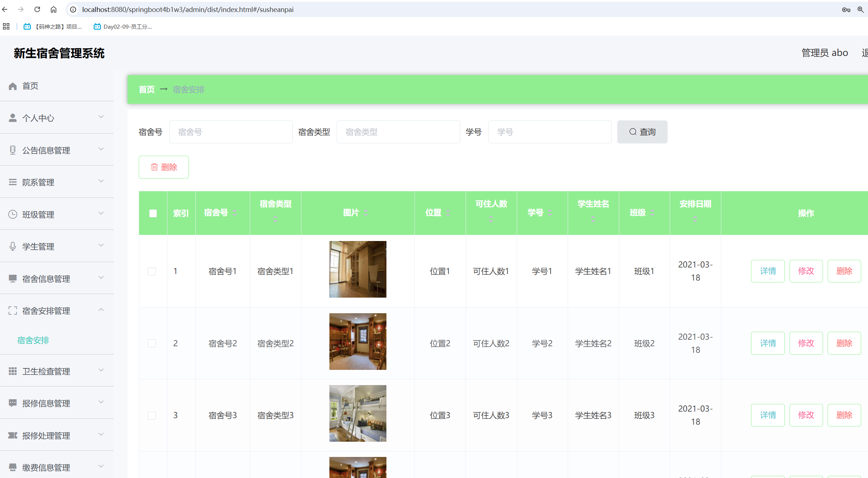Click the 宿舍安排管理 brackets icon
Image resolution: width=868 pixels, height=478 pixels.
pyautogui.click(x=13, y=310)
